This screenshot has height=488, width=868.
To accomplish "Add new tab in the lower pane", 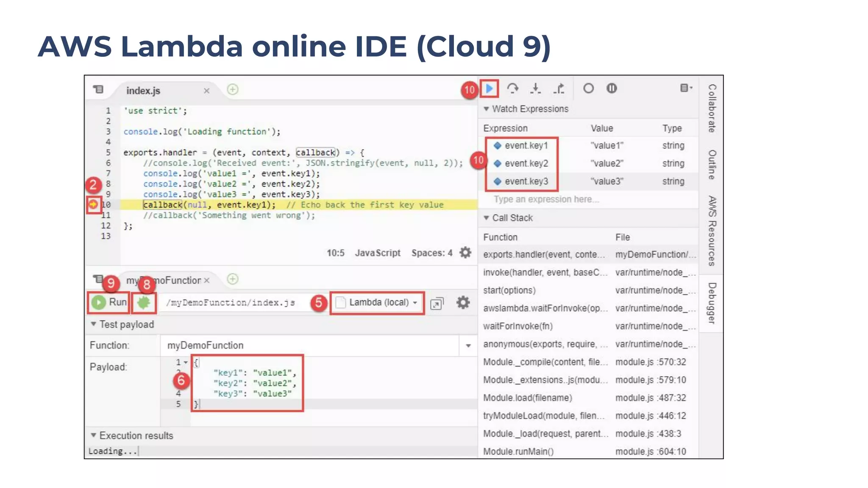I will tap(233, 279).
